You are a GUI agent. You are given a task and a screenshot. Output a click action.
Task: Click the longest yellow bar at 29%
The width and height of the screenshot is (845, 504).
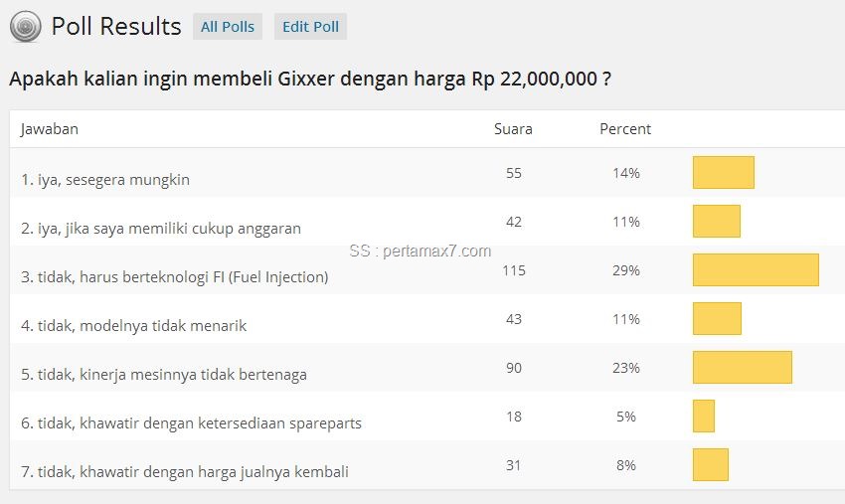coord(756,270)
